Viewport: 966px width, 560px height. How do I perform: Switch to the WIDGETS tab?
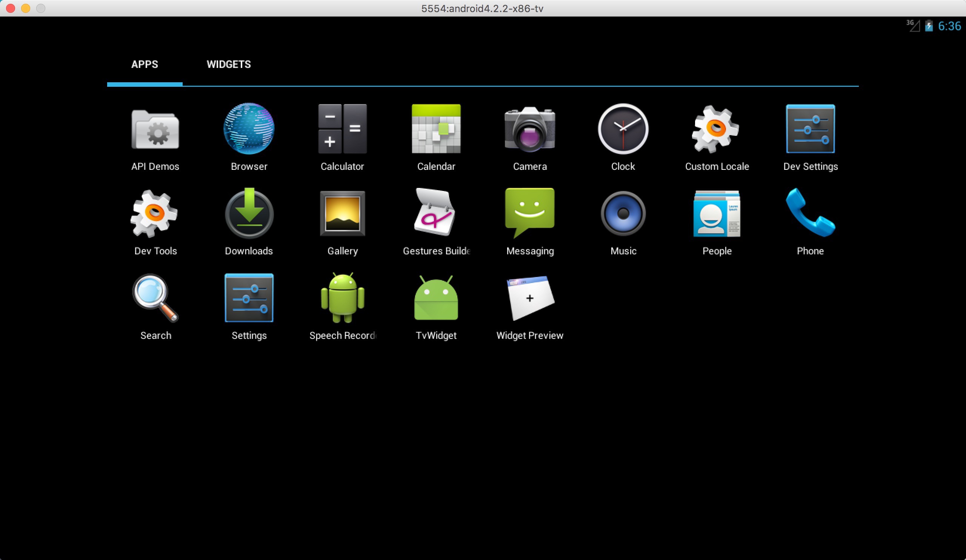228,65
